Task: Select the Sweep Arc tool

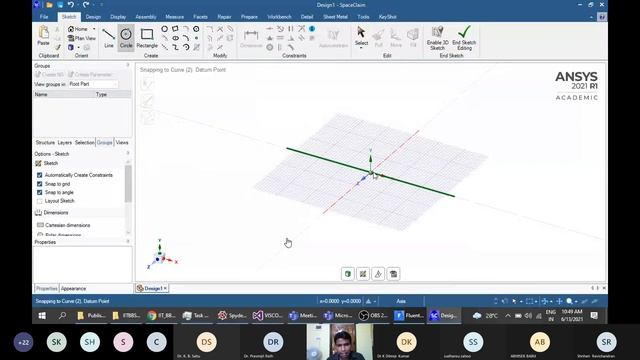Action: pyautogui.click(x=186, y=47)
